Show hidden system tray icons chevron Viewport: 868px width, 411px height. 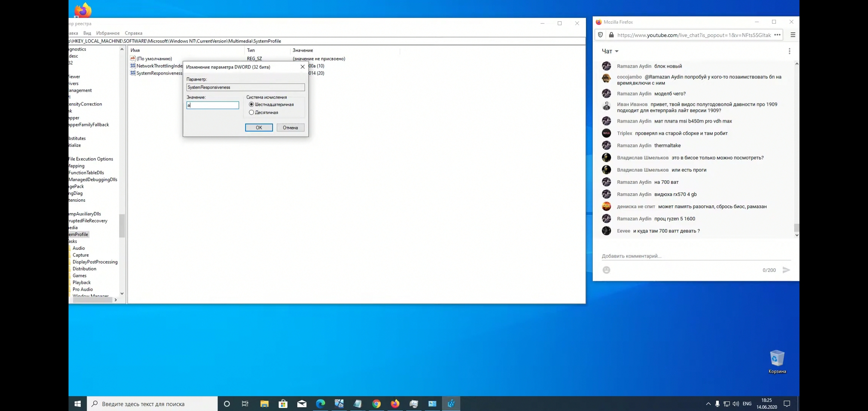click(708, 404)
